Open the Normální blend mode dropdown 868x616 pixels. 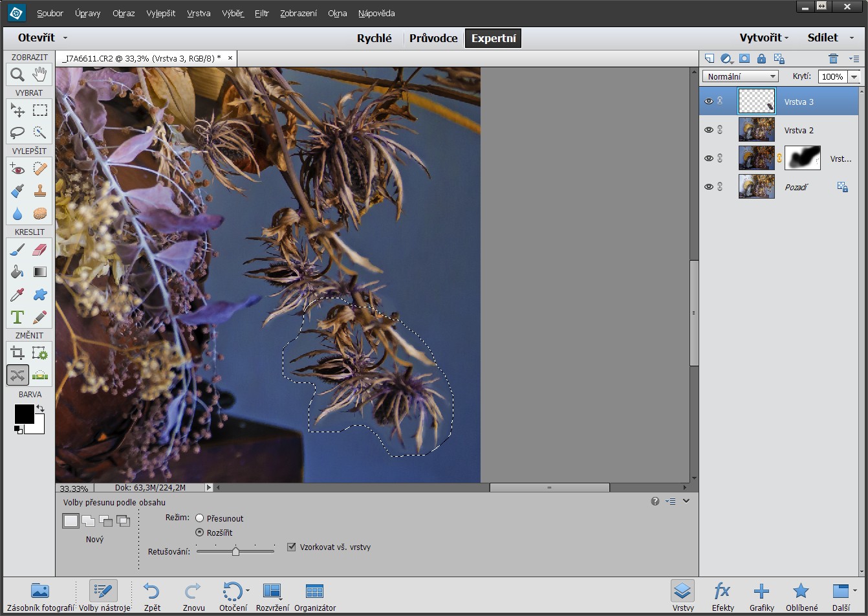click(740, 76)
